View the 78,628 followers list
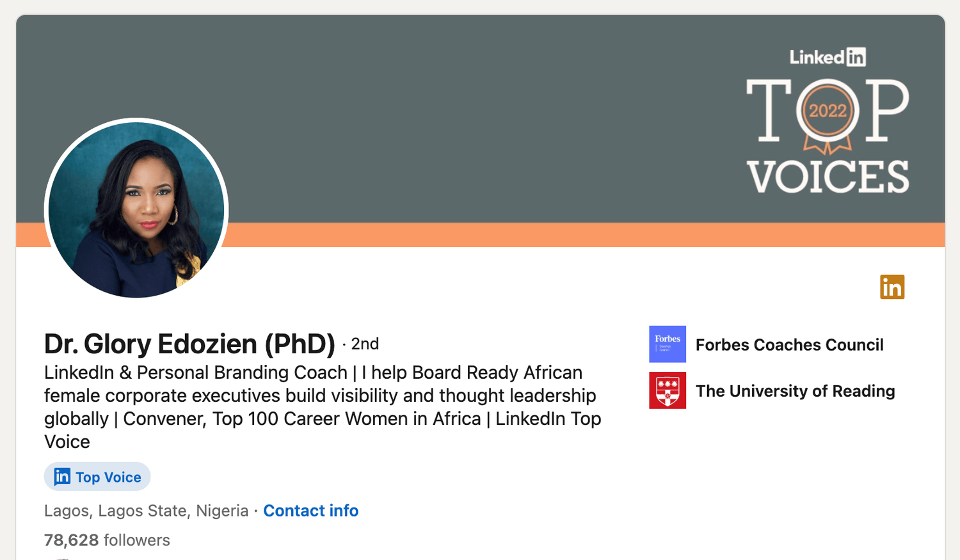This screenshot has width=960, height=560. coord(107,540)
